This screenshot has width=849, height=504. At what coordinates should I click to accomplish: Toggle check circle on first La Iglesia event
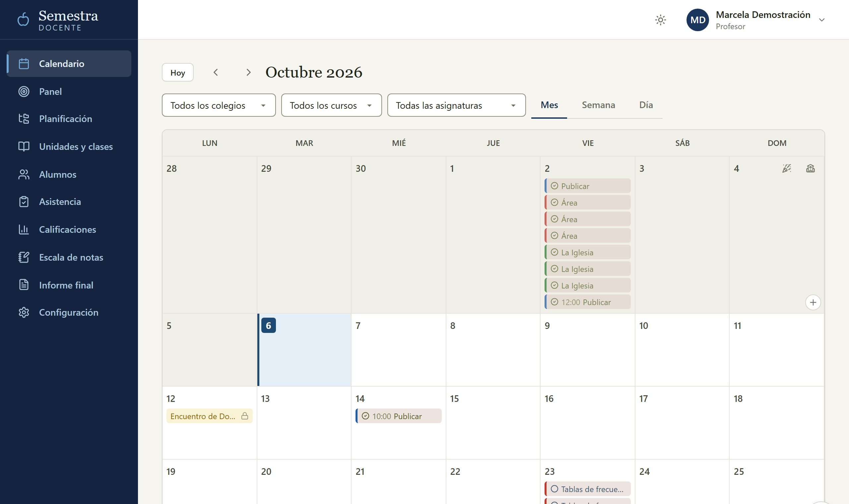coord(554,252)
